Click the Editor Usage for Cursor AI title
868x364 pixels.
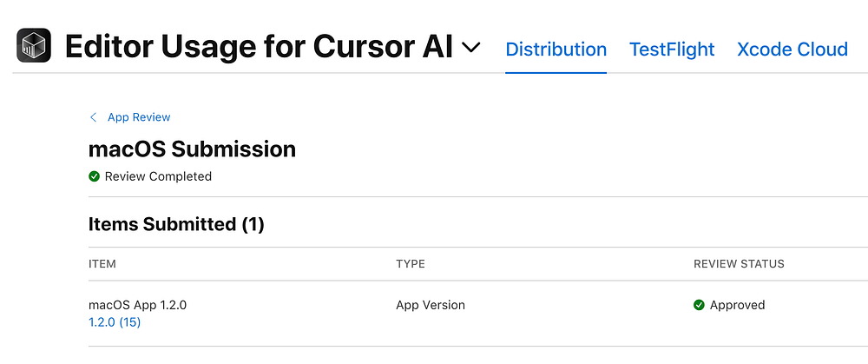click(259, 47)
